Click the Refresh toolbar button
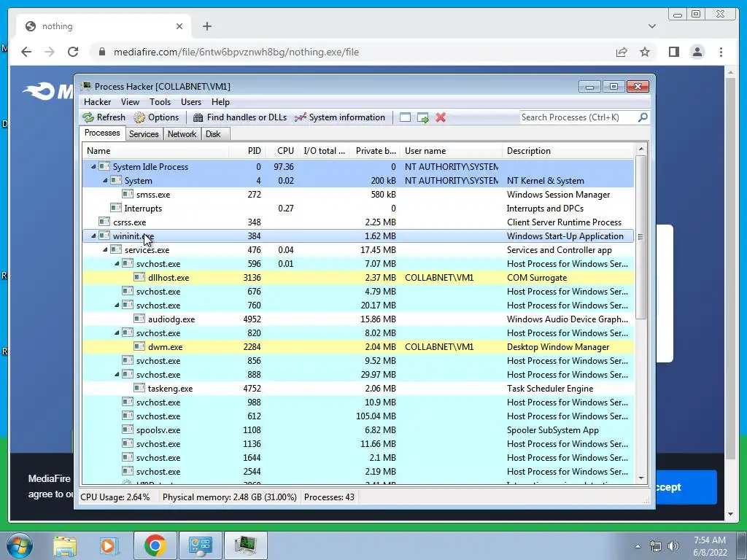This screenshot has height=560, width=747. pyautogui.click(x=104, y=117)
